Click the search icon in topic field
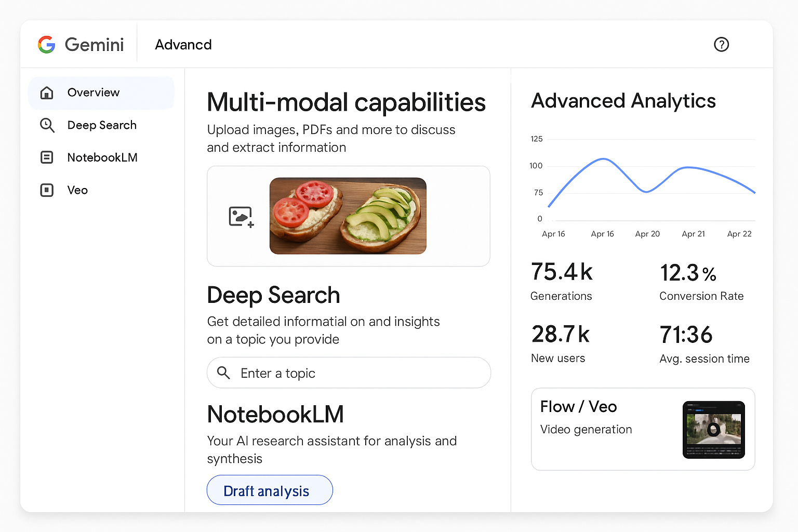Viewport: 798px width, 532px height. (x=223, y=373)
